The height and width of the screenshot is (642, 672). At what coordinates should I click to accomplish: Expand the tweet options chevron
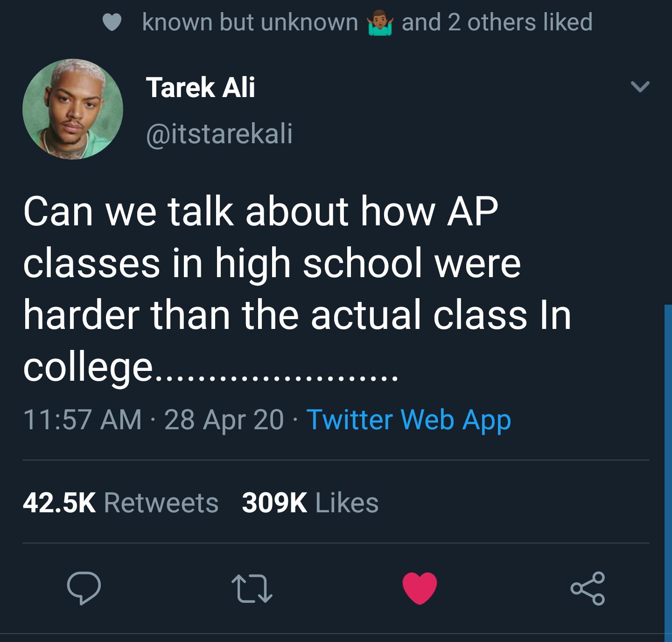click(640, 87)
